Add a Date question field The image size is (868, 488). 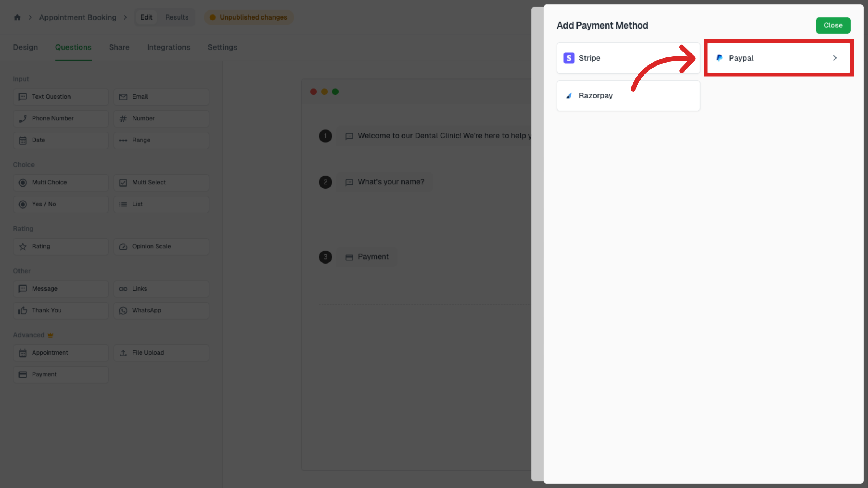pos(61,140)
